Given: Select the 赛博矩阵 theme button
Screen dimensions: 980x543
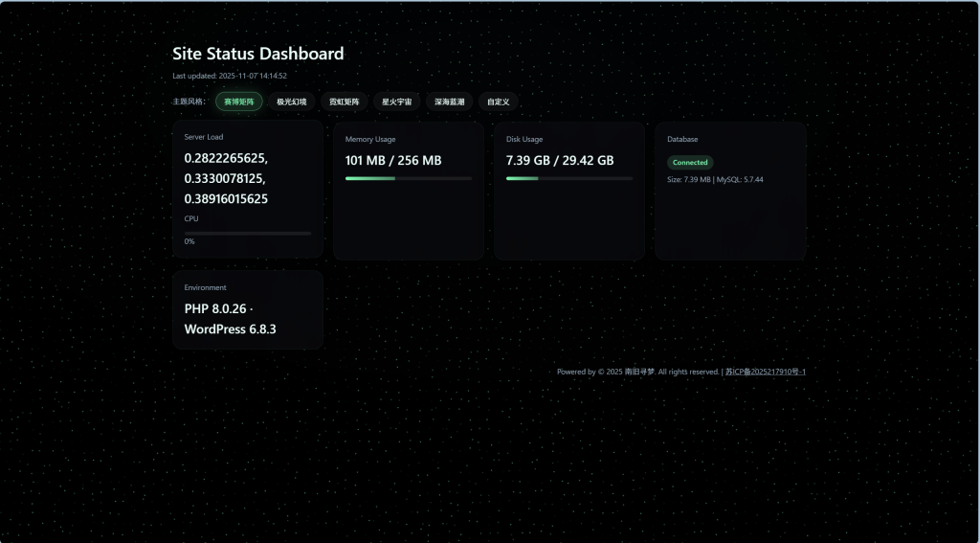Looking at the screenshot, I should tap(238, 102).
